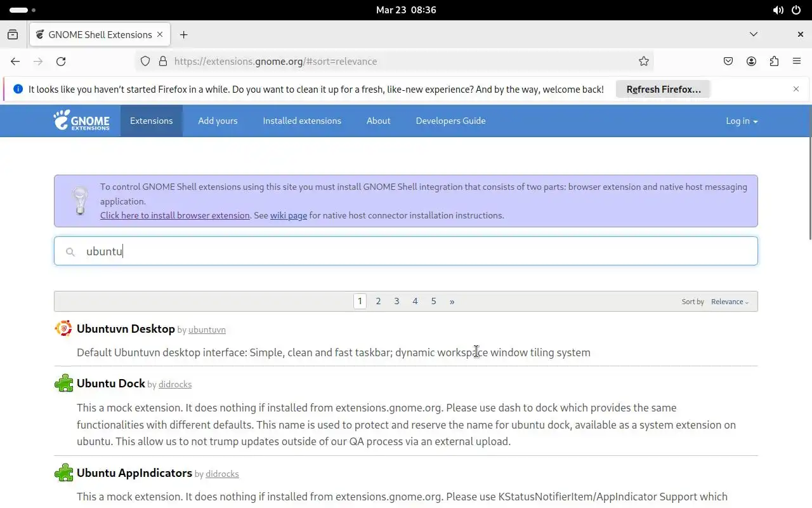Open the Developers Guide nav item
This screenshot has width=812, height=508.
click(450, 121)
